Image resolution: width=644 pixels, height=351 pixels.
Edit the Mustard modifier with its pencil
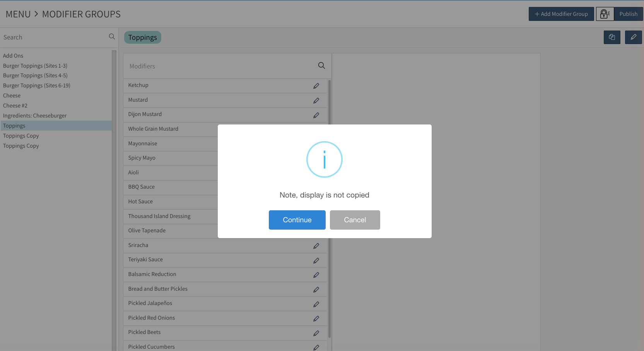(316, 101)
